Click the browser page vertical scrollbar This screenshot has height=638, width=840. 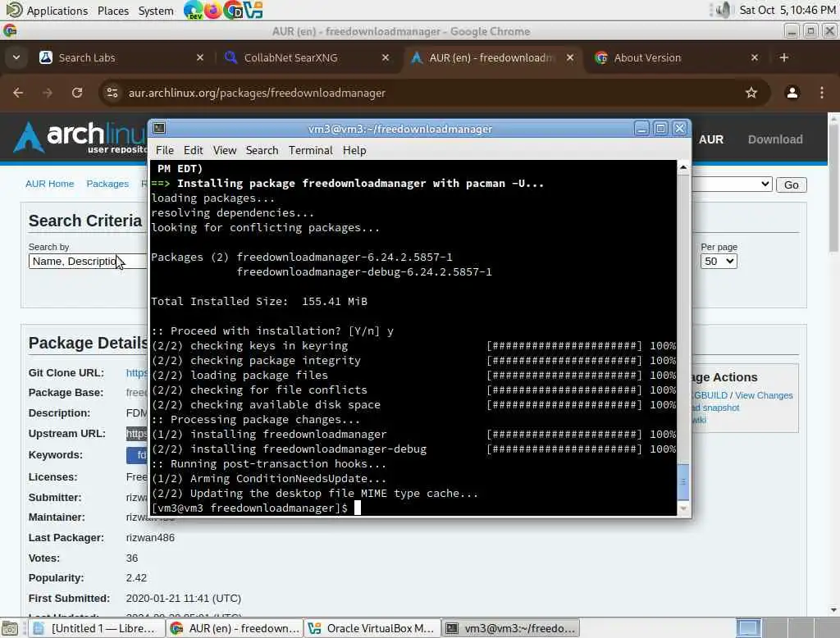pyautogui.click(x=833, y=186)
